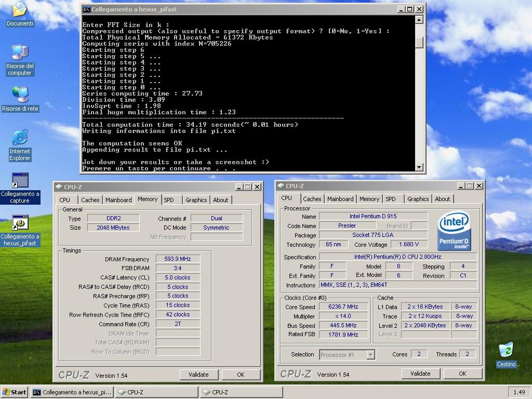Screen dimensions: 532x399
Task: Click the DRAM Frequency 593.9 MHz field
Action: point(178,259)
